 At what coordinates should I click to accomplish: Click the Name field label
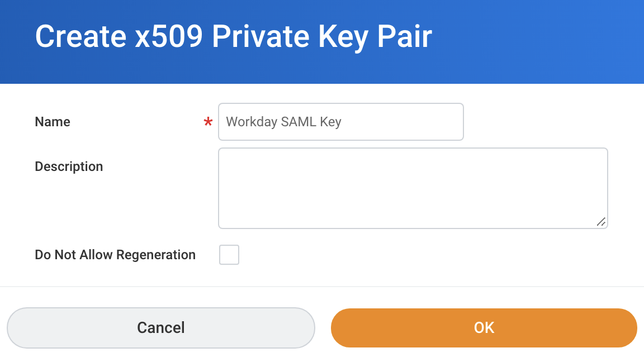52,122
